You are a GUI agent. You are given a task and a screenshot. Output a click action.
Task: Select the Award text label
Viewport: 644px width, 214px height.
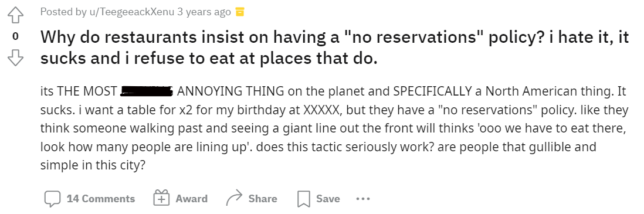coord(191,199)
